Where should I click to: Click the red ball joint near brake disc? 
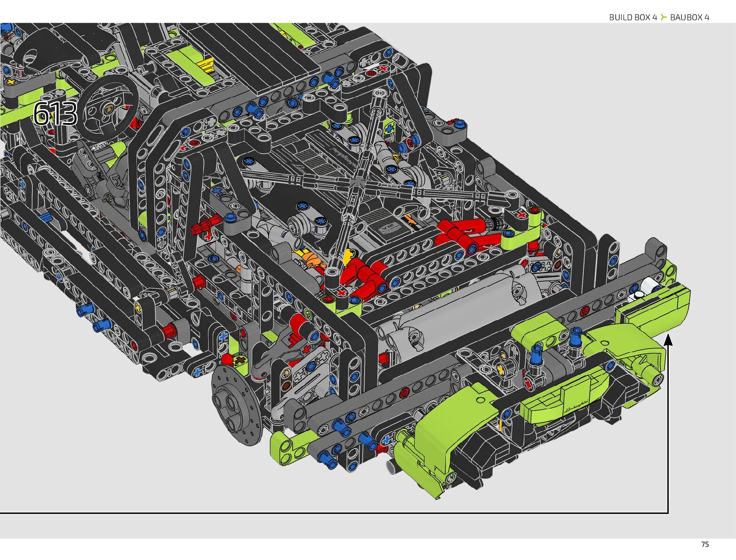(x=227, y=360)
